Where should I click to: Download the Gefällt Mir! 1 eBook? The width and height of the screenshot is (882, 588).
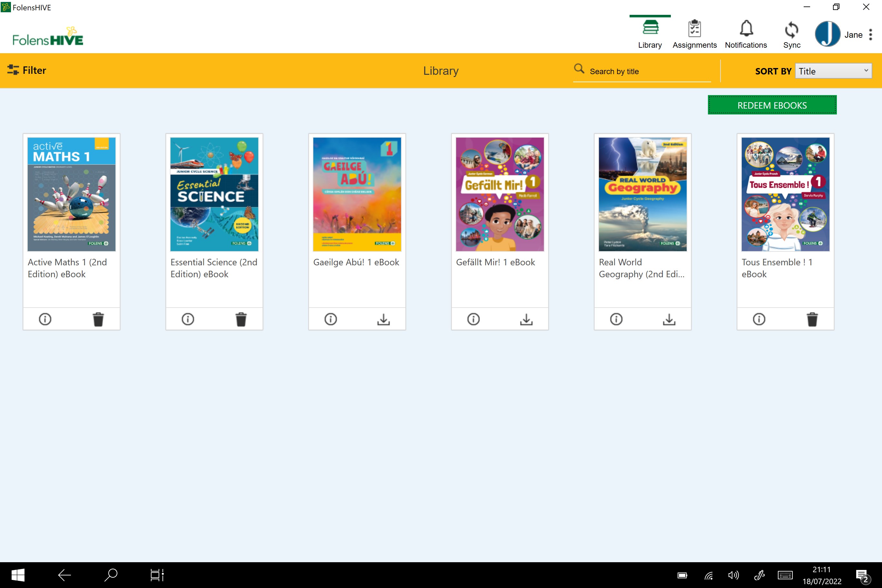pyautogui.click(x=526, y=319)
